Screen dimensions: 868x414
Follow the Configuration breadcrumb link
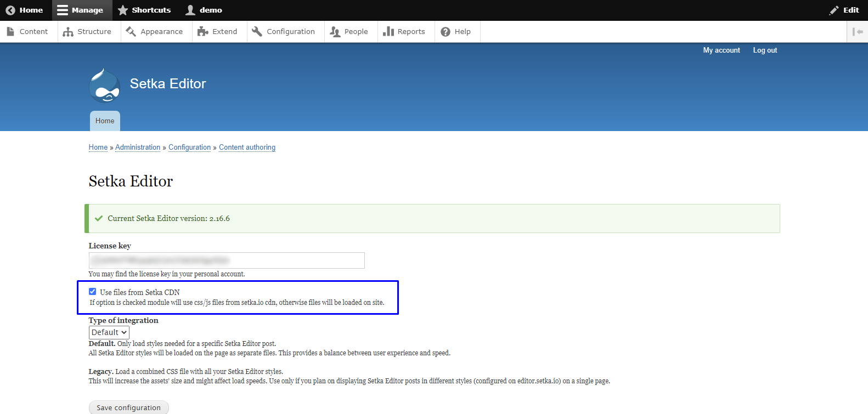pyautogui.click(x=190, y=148)
